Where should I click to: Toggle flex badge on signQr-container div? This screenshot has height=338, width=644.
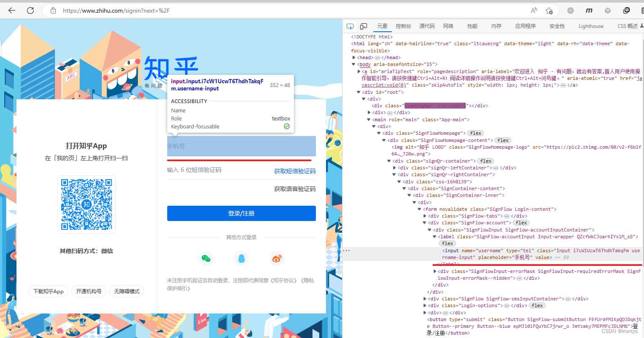[x=486, y=161]
